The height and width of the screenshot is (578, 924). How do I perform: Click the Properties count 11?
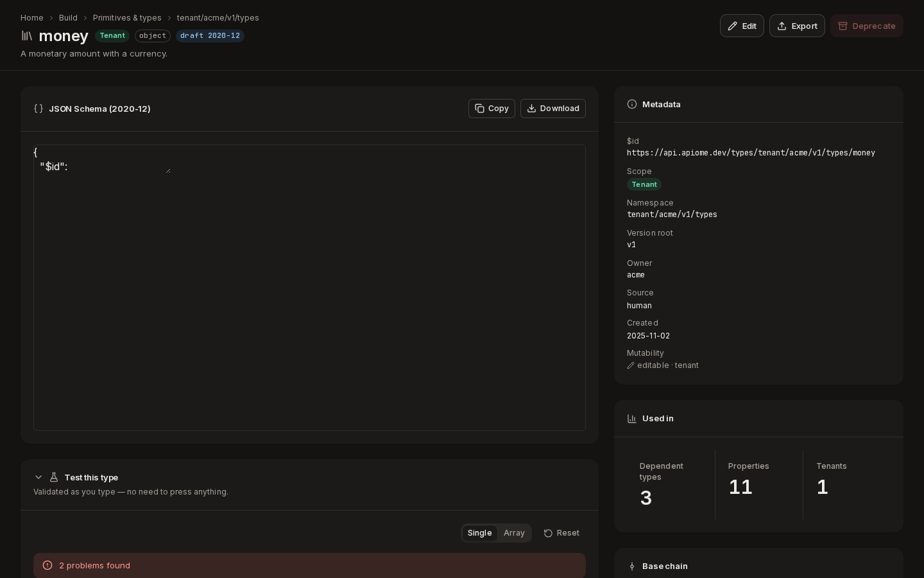point(740,487)
